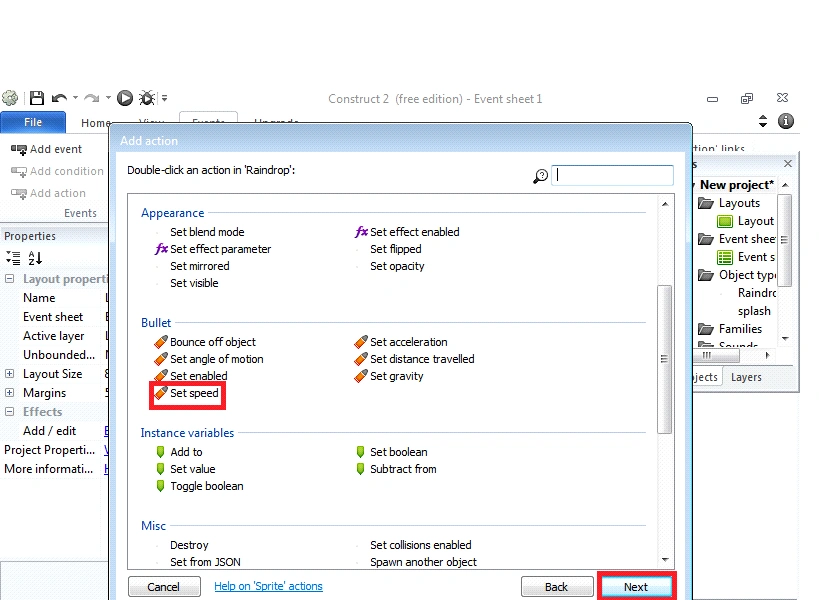Select the Name property row

click(x=54, y=298)
